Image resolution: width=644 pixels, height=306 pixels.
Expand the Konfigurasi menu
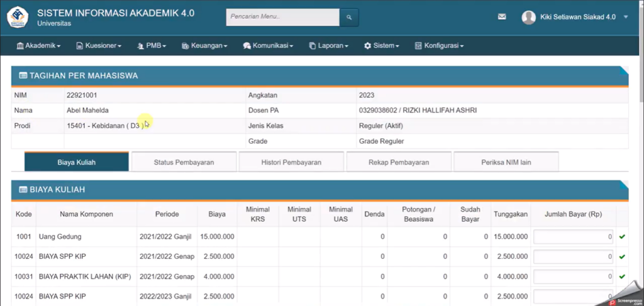coord(439,46)
